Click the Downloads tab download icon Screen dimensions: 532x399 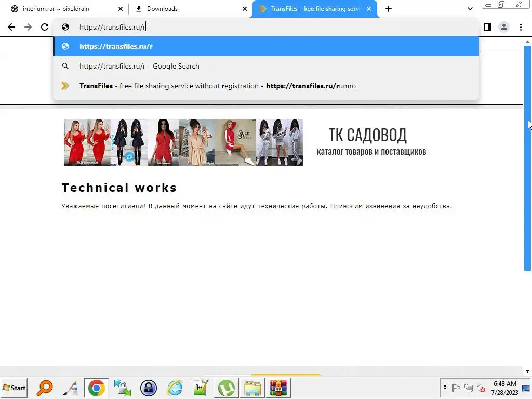coord(138,9)
